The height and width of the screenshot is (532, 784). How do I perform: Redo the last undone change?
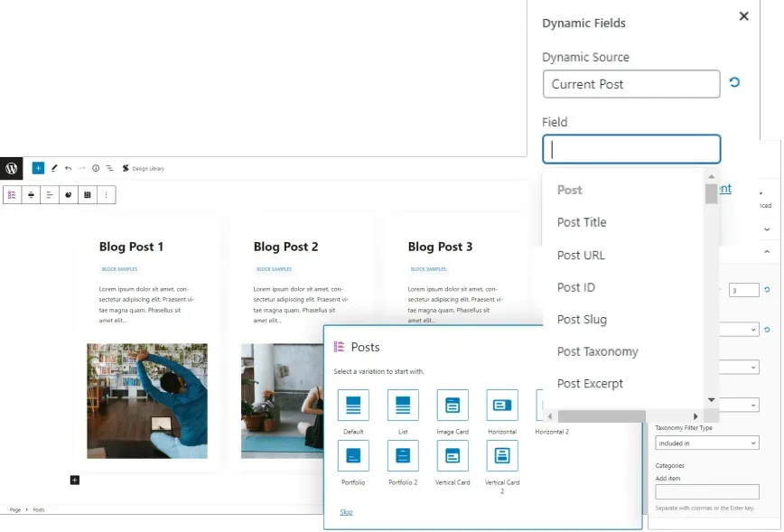81,169
